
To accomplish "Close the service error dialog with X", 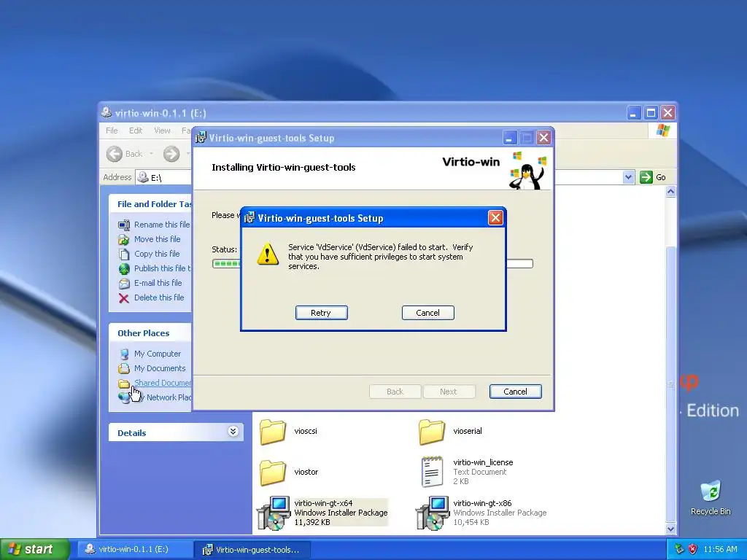I will click(495, 218).
